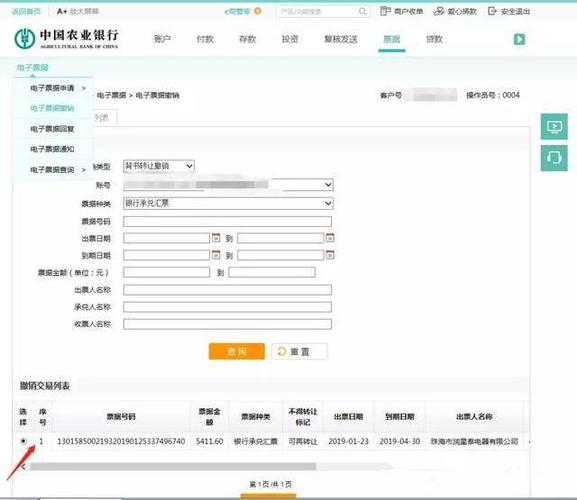Click the green customer service headset icon

point(554,158)
